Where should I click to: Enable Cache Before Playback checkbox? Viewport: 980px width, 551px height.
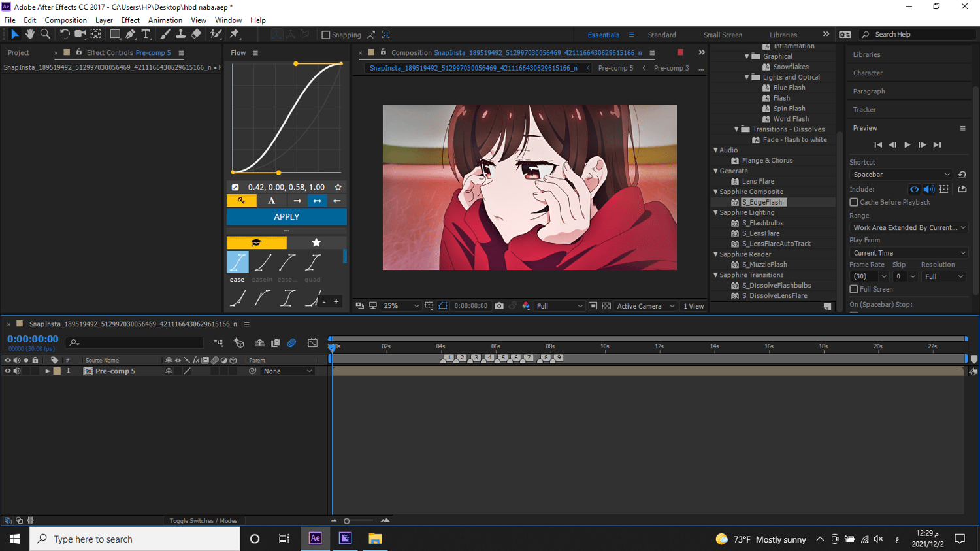(854, 202)
